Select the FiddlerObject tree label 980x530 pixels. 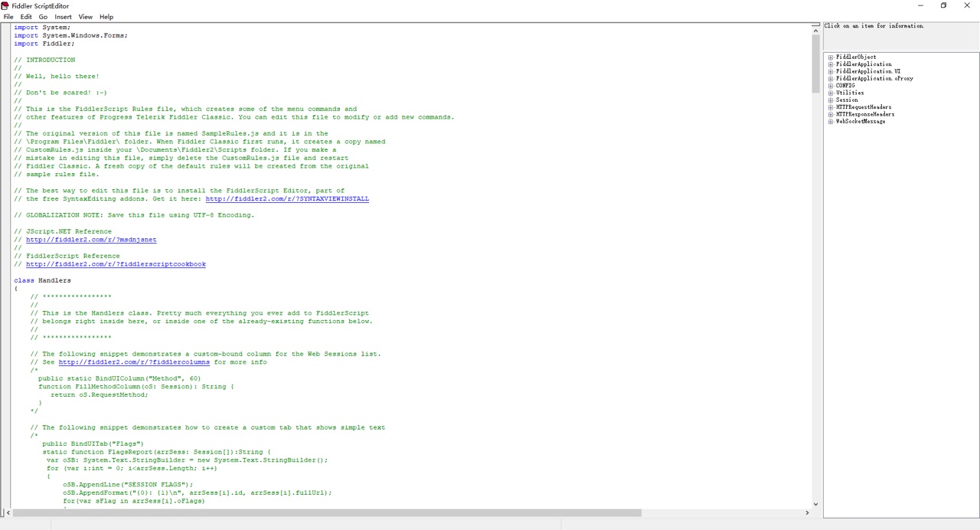point(856,57)
